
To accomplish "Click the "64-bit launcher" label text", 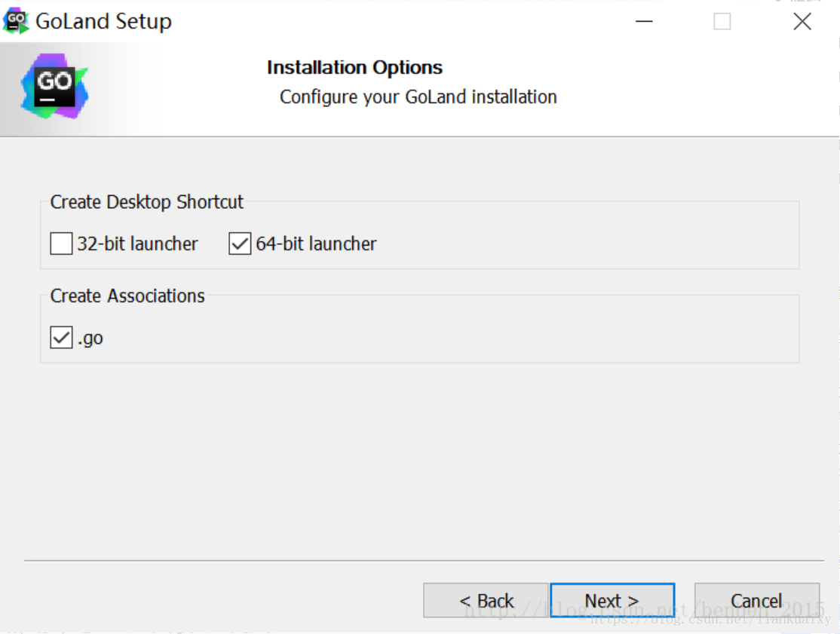I will click(316, 244).
